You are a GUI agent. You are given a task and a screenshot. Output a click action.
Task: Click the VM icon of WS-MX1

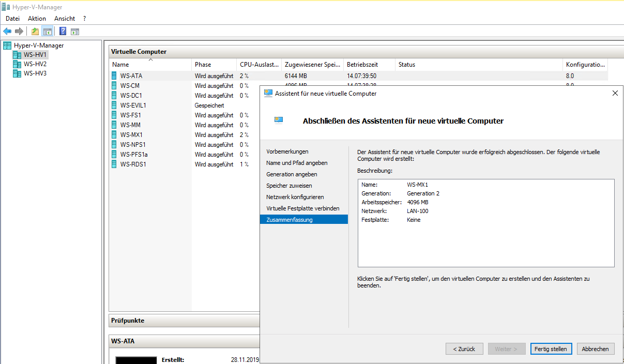click(x=115, y=134)
